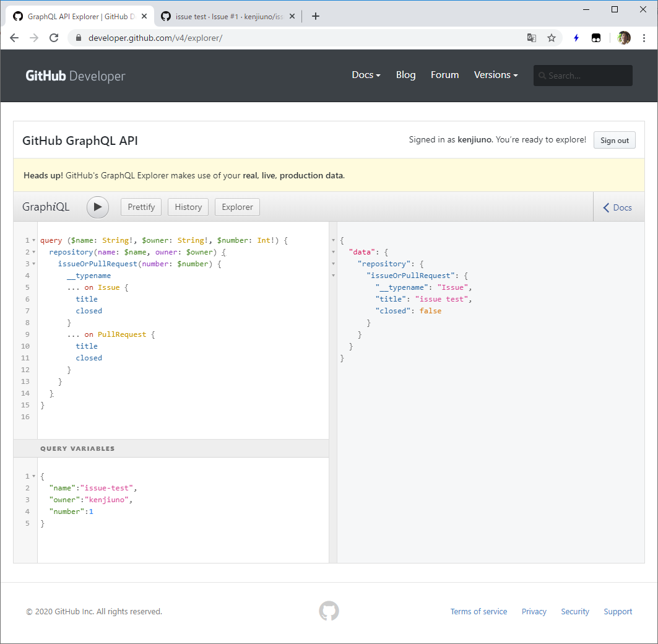The height and width of the screenshot is (644, 658).
Task: Bookmark this page with star icon
Action: (x=552, y=38)
